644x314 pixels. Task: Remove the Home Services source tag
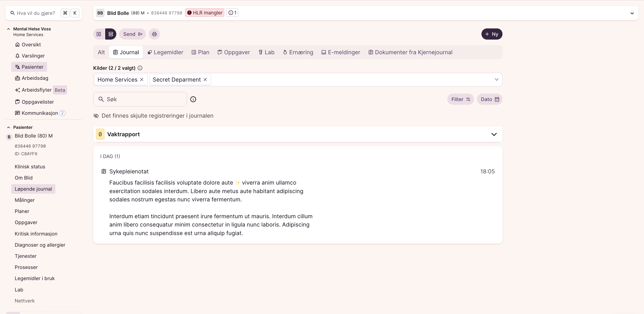pyautogui.click(x=142, y=79)
